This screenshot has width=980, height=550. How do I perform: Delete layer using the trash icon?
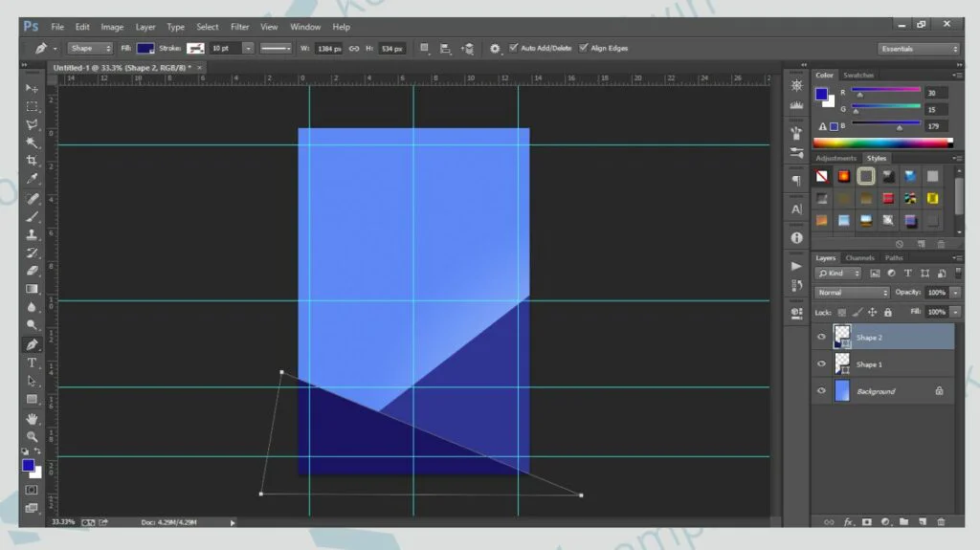[x=941, y=521]
